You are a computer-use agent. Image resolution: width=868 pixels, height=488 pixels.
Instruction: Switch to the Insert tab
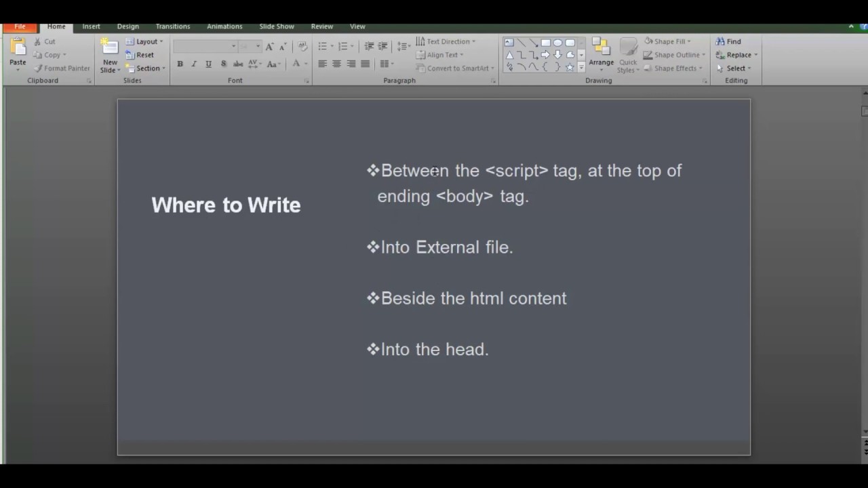[x=91, y=26]
